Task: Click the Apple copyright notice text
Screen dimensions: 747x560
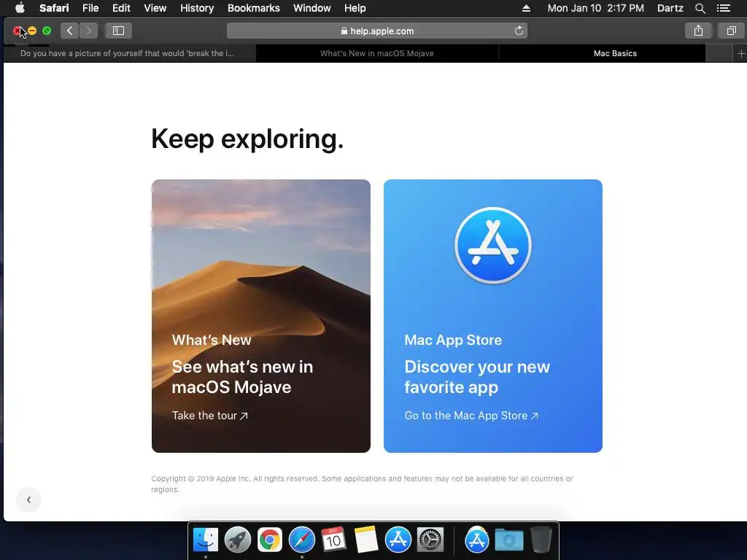Action: tap(362, 484)
